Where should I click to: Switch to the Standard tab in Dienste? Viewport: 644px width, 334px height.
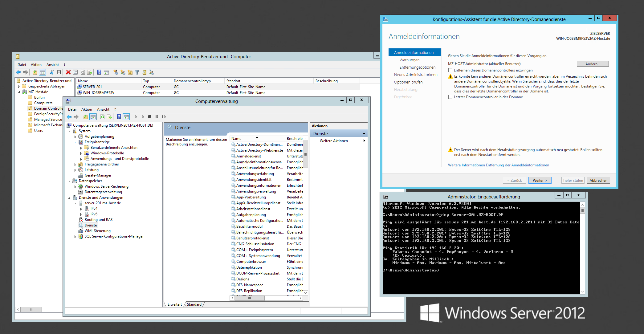point(194,304)
